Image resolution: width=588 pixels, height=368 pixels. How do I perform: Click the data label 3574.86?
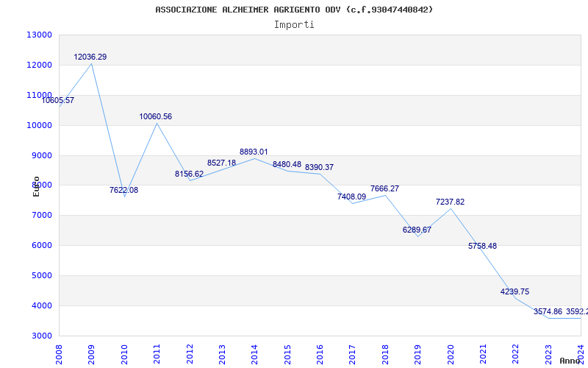[x=548, y=311]
